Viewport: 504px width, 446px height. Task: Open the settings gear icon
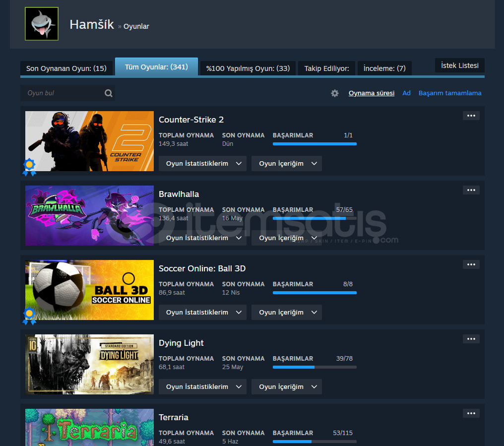coord(335,93)
